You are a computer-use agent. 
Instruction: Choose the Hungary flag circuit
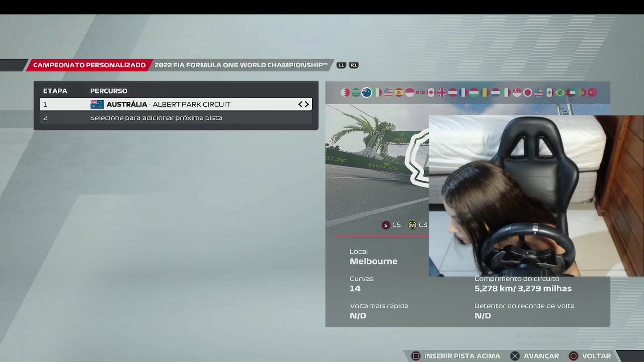coord(474,93)
